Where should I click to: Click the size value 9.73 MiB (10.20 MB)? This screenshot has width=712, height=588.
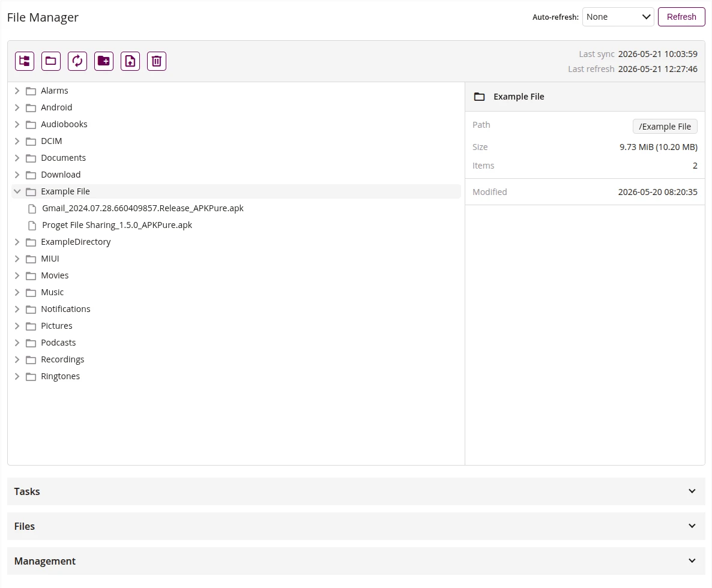[659, 147]
